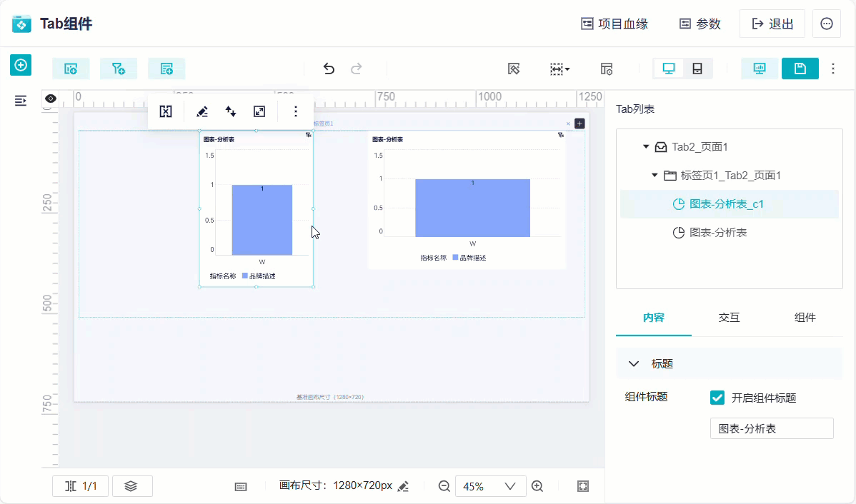Open the page layout settings icon
856x504 pixels.
click(x=607, y=69)
